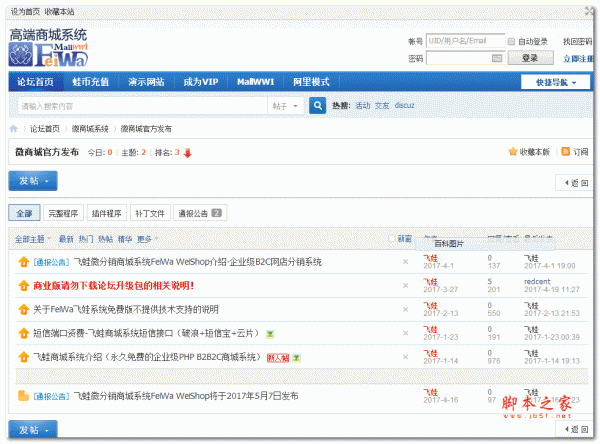Image resolution: width=600 pixels, height=444 pixels.
Task: Open 蛙币充值 navigation item
Action: pos(90,82)
